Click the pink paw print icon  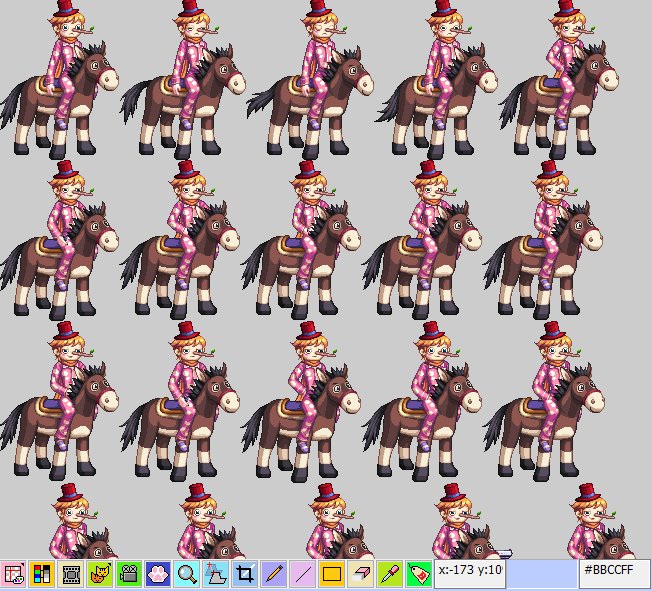[x=158, y=574]
